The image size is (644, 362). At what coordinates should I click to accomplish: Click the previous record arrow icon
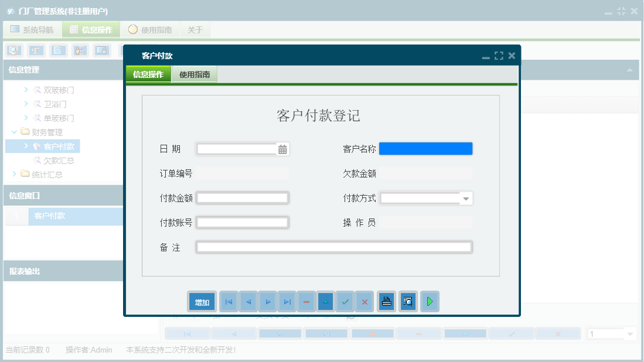click(x=248, y=301)
